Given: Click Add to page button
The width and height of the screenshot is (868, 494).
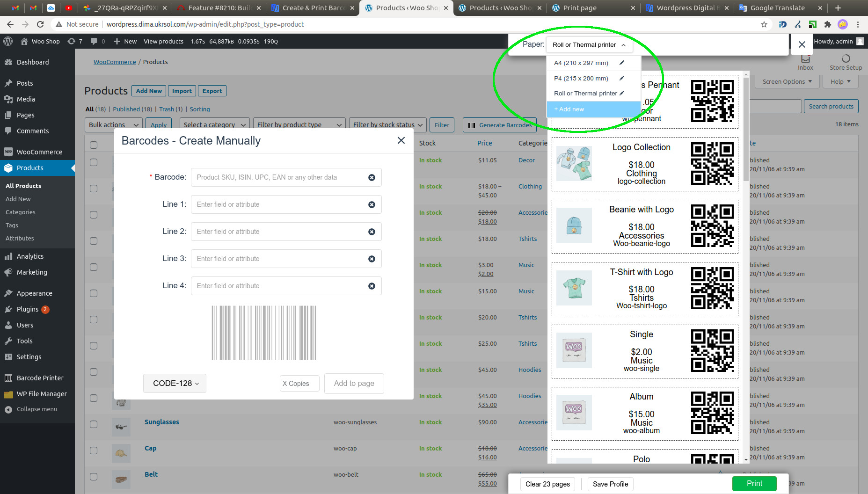Looking at the screenshot, I should tap(354, 383).
